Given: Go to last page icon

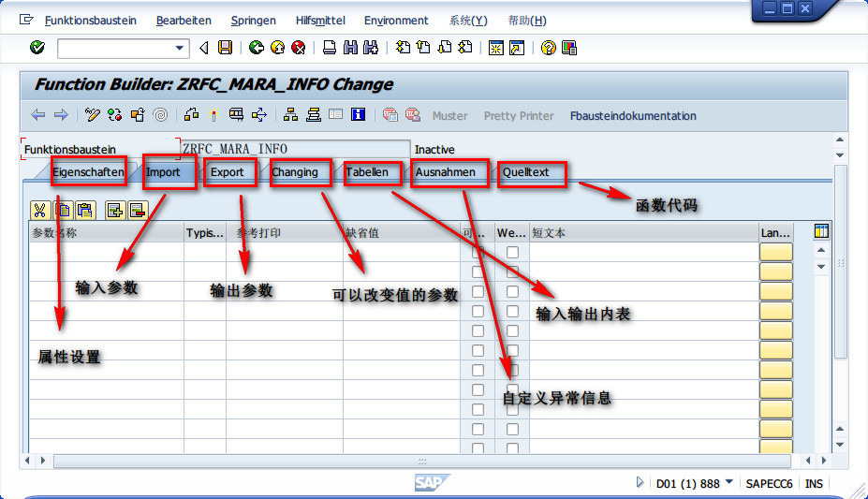Looking at the screenshot, I should (x=465, y=48).
